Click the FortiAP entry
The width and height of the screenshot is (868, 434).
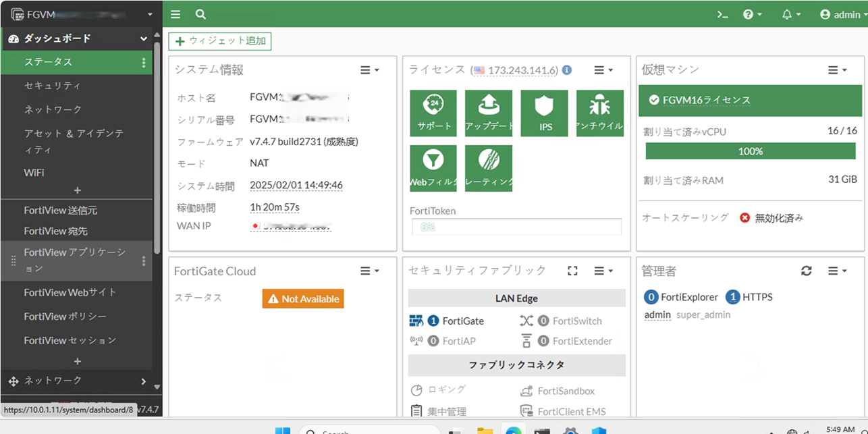[444, 341]
